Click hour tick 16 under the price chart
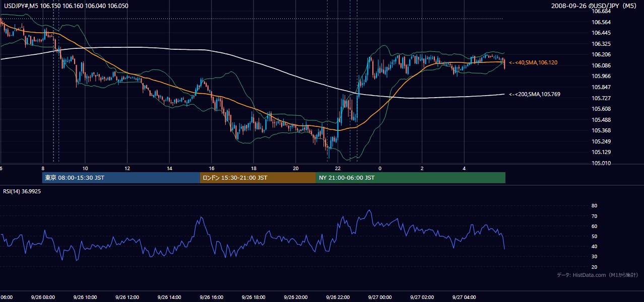Image resolution: width=644 pixels, height=302 pixels. point(211,169)
